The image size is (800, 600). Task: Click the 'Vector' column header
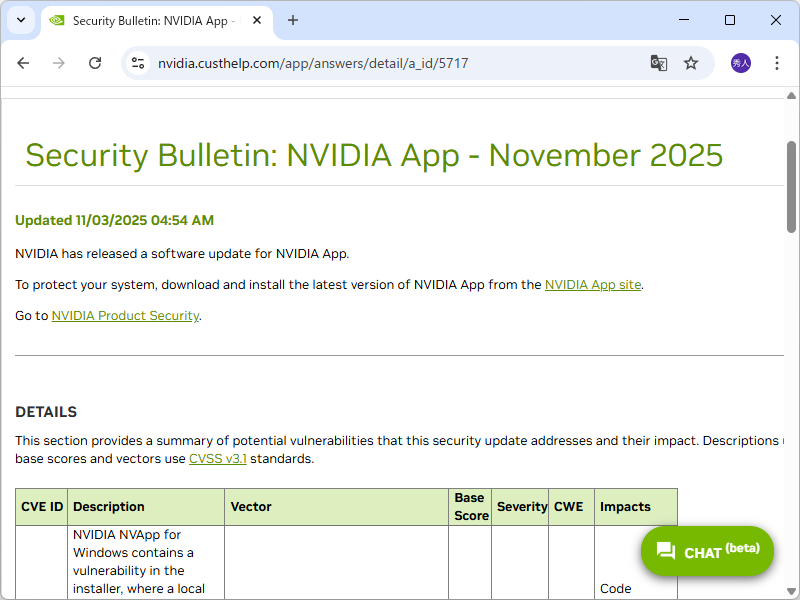click(337, 507)
